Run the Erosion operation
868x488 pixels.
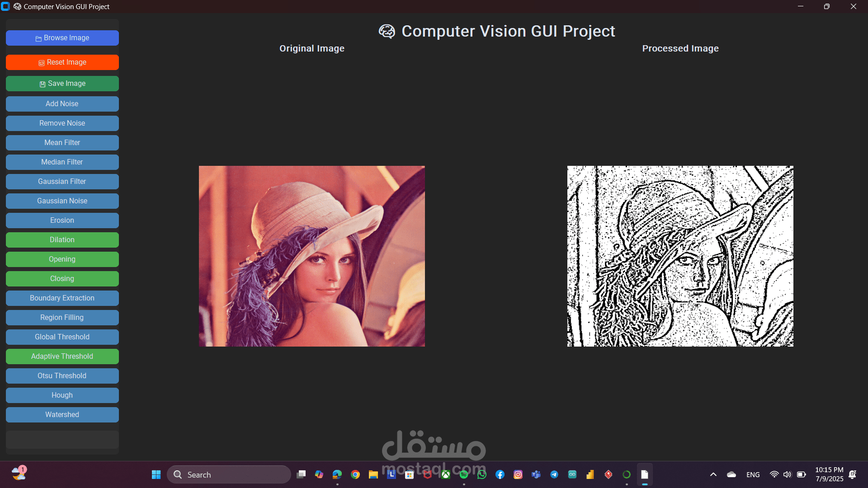click(62, 221)
